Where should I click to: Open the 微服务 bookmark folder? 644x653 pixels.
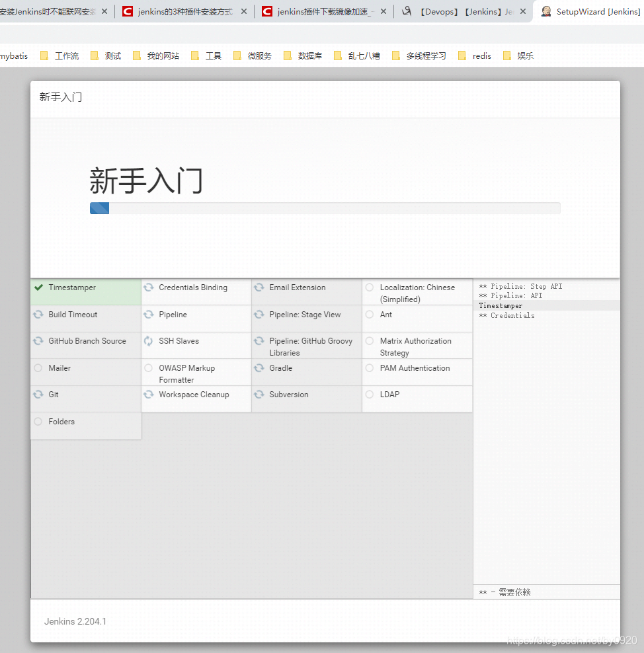(x=253, y=56)
